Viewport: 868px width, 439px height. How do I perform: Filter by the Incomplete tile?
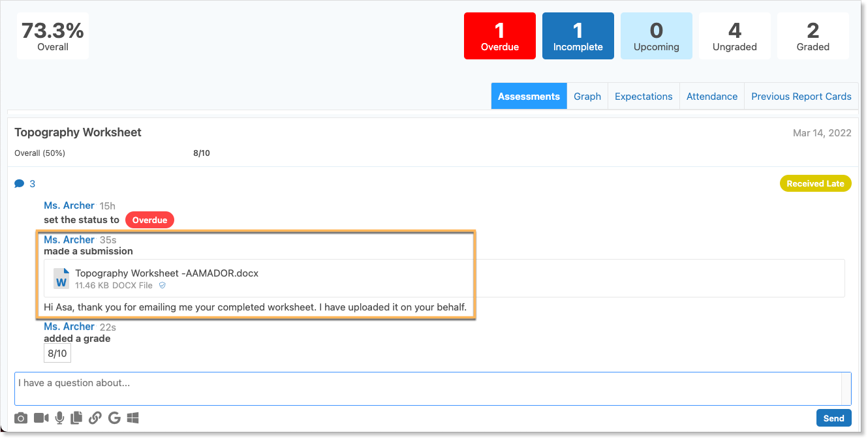pyautogui.click(x=578, y=36)
